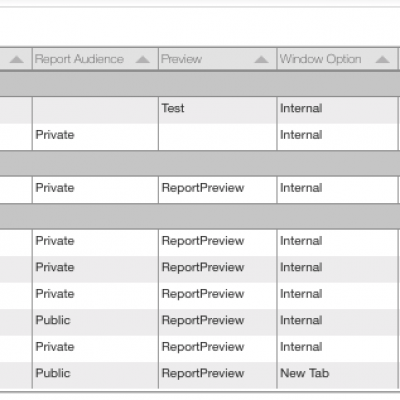
Task: Click the empty Preview cell below Test
Action: click(218, 137)
